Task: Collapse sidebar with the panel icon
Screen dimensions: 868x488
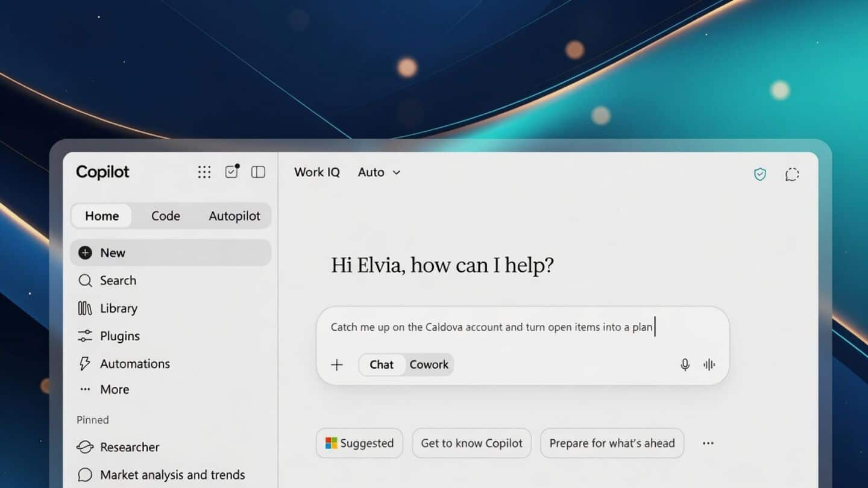Action: coord(258,172)
